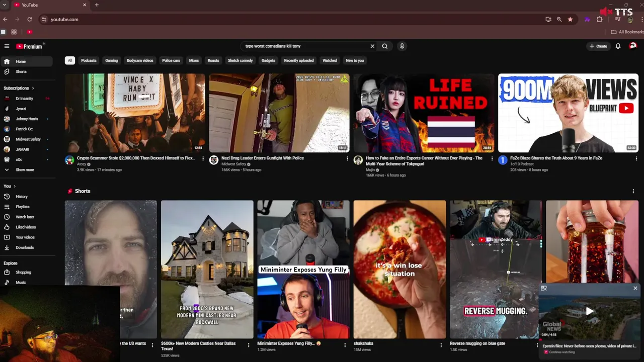
Task: Open History in the sidebar
Action: pos(26,197)
